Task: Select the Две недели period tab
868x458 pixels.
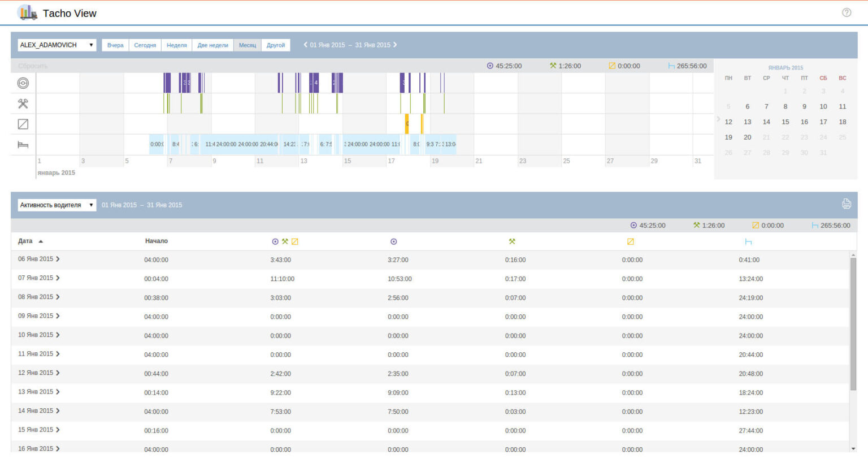Action: point(212,45)
